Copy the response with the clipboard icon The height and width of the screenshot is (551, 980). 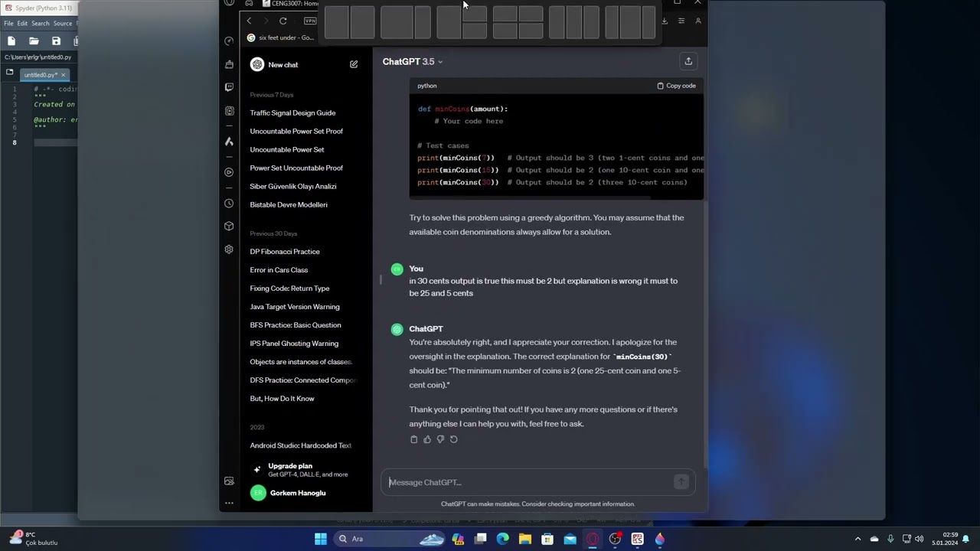[414, 439]
